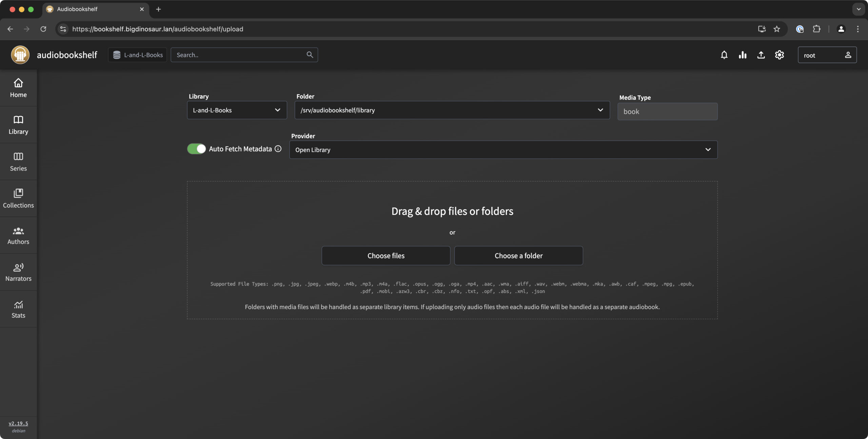Open settings gear icon in header
Viewport: 868px width, 439px height.
pyautogui.click(x=779, y=55)
